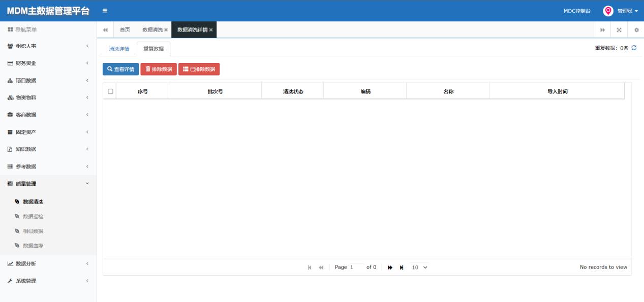Switch to the 数据清洗 tab
Image resolution: width=644 pixels, height=302 pixels.
(152, 30)
